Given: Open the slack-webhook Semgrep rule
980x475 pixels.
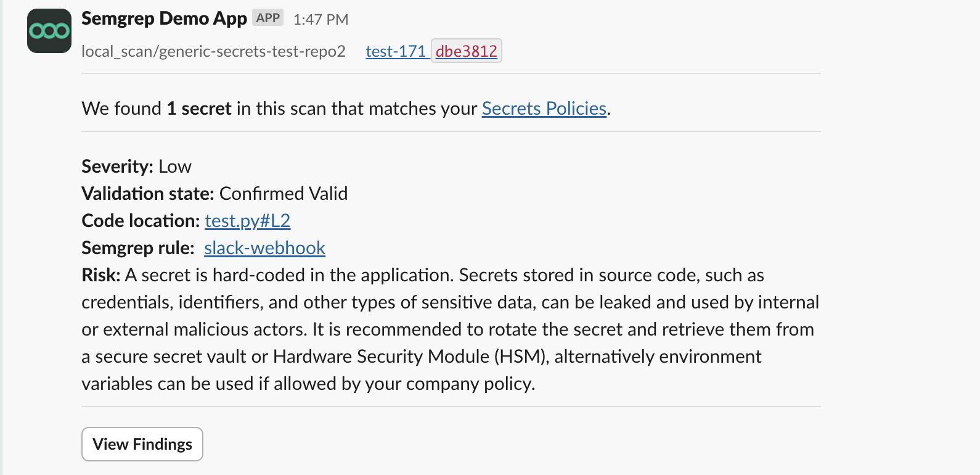Looking at the screenshot, I should pos(264,248).
